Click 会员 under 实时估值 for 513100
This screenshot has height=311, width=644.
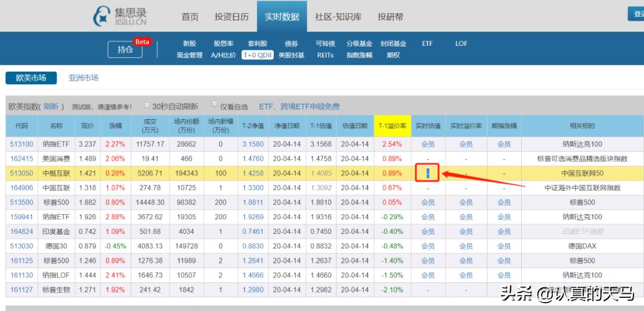point(428,144)
